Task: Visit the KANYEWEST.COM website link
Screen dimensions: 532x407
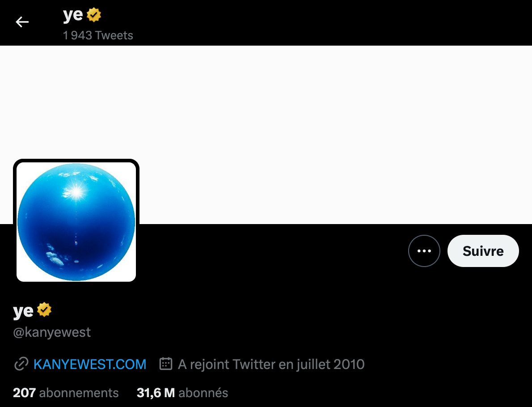Action: [x=90, y=364]
